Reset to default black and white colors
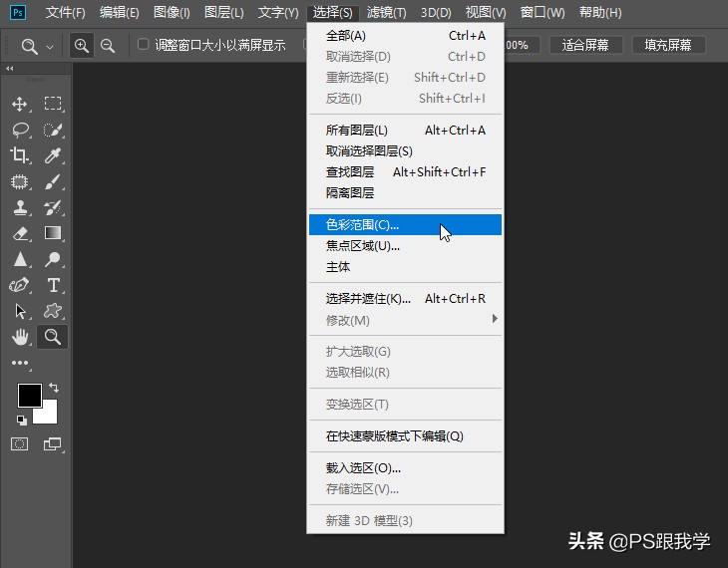Screen dimensions: 728x568 (21, 420)
